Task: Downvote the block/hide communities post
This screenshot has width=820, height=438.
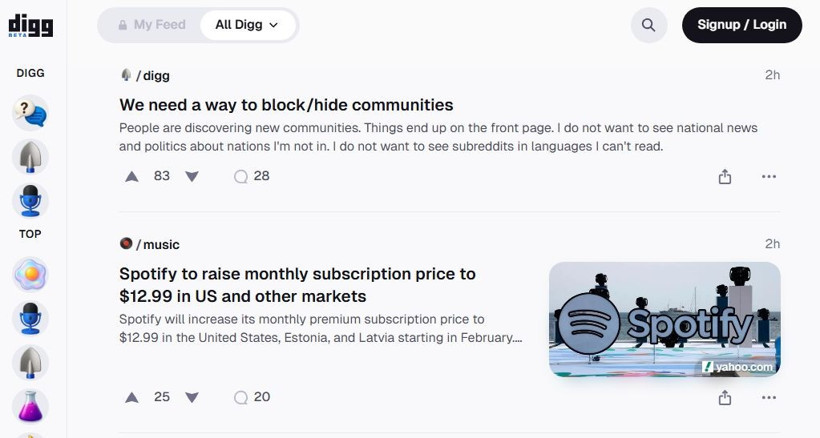Action: point(192,176)
